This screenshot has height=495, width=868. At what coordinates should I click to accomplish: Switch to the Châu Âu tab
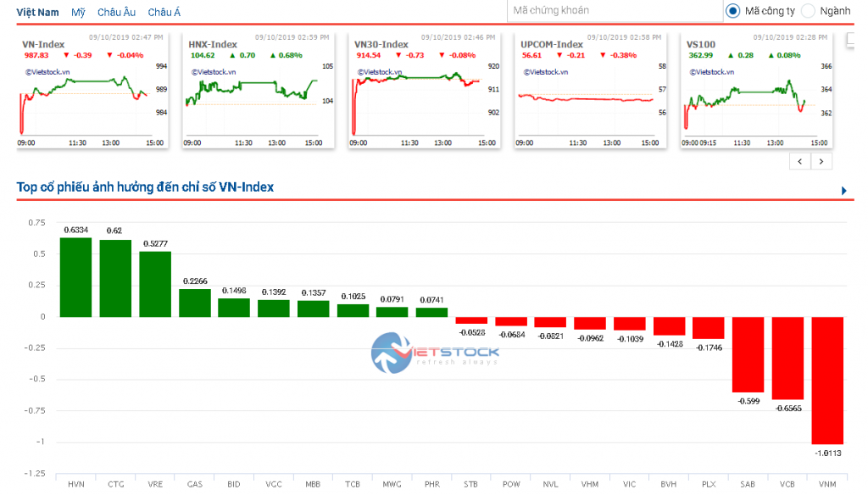116,13
